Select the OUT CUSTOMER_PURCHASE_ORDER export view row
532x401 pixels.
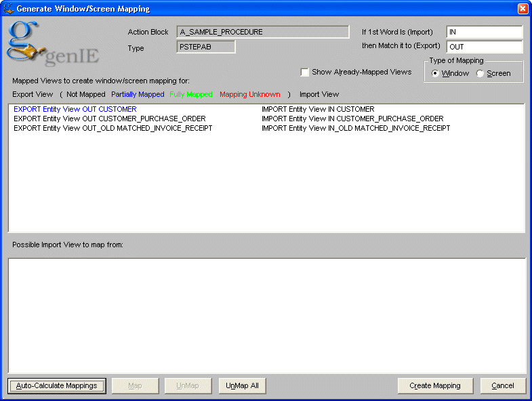coord(109,119)
